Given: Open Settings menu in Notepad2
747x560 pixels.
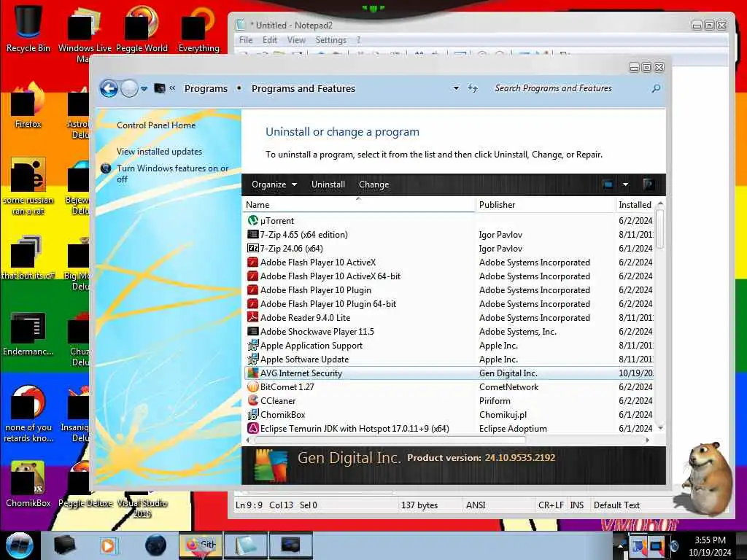Looking at the screenshot, I should 330,40.
